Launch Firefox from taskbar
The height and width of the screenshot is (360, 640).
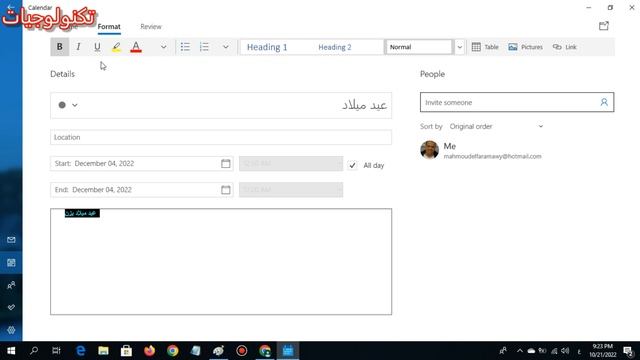tap(149, 351)
